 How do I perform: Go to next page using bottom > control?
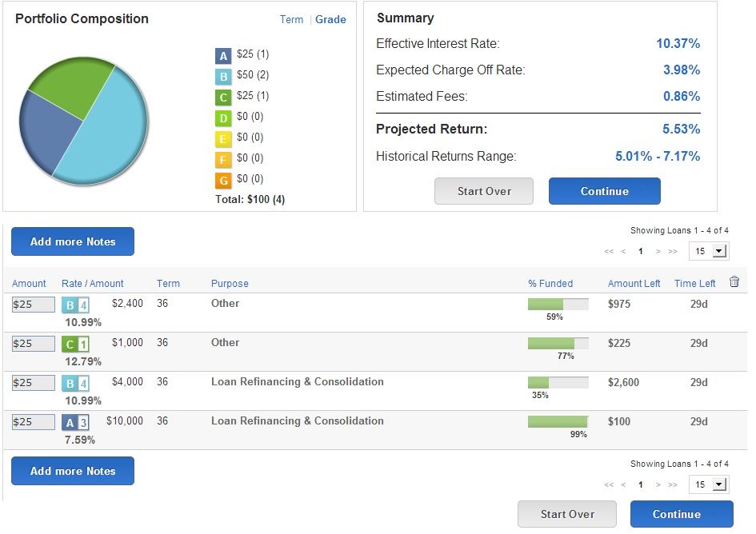[658, 484]
